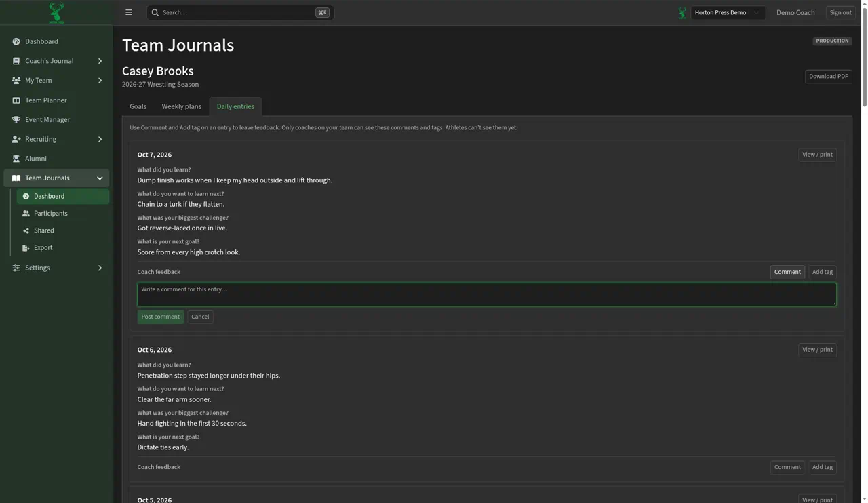The image size is (868, 503).
Task: Click the Team Journals open-book icon
Action: pos(16,178)
